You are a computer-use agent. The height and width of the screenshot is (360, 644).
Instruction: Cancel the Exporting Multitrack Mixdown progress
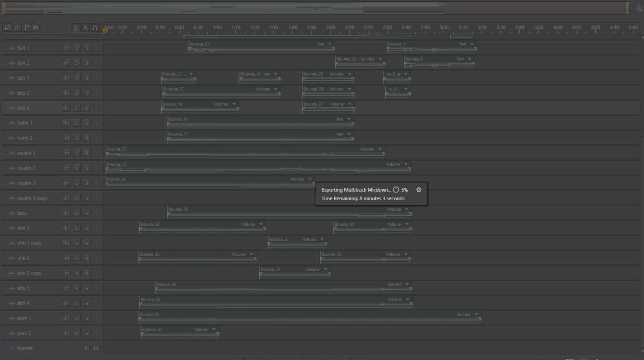419,190
